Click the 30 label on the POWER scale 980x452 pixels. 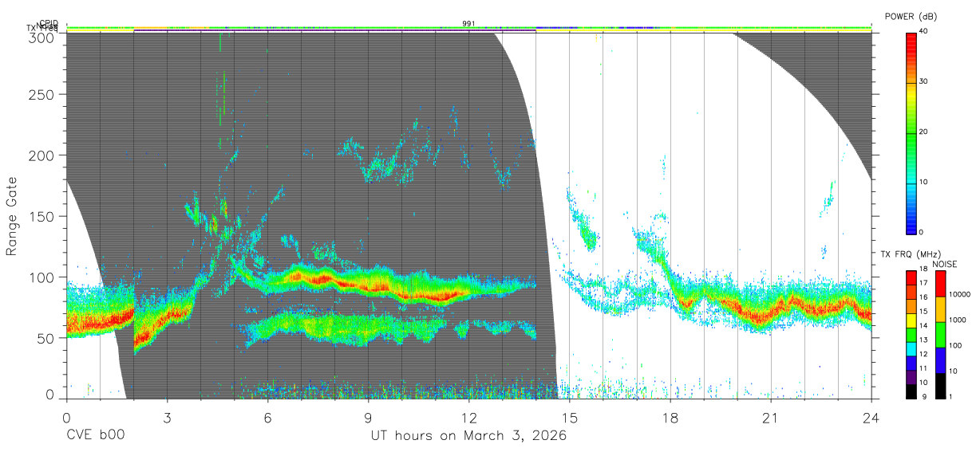point(924,81)
